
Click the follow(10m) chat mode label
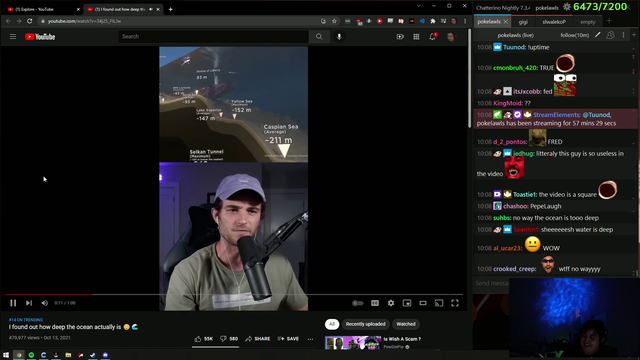coord(574,35)
